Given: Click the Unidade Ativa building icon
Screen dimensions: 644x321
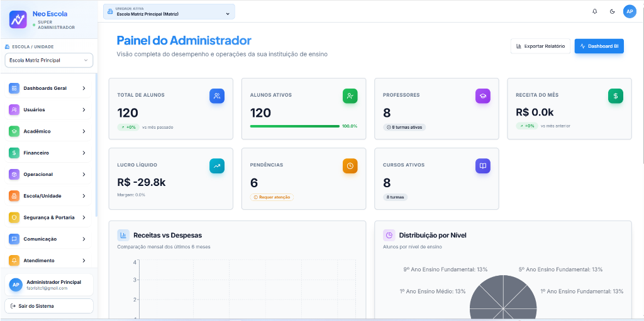Looking at the screenshot, I should click(109, 11).
